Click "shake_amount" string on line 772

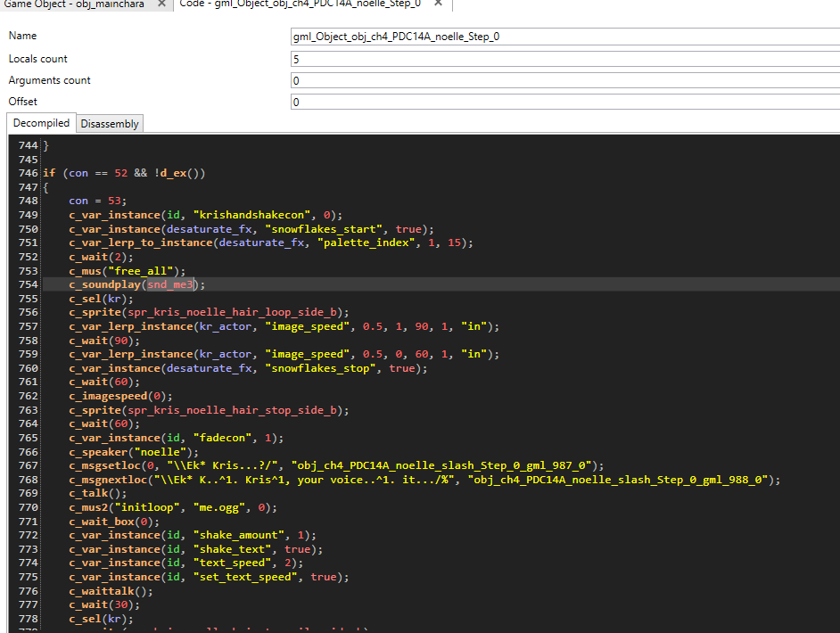point(239,535)
